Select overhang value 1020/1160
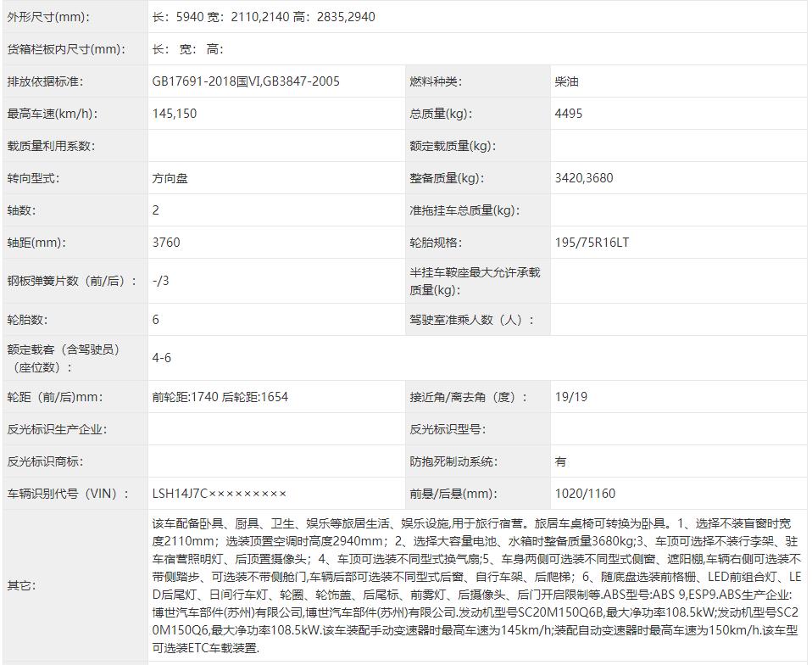This screenshot has height=665, width=812. point(585,494)
